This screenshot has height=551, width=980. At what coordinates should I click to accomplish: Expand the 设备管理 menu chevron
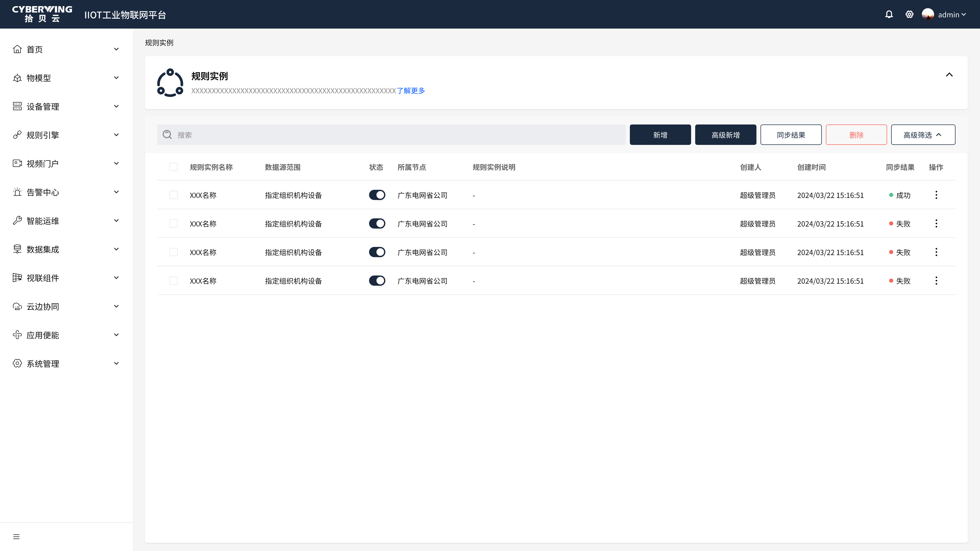(116, 106)
